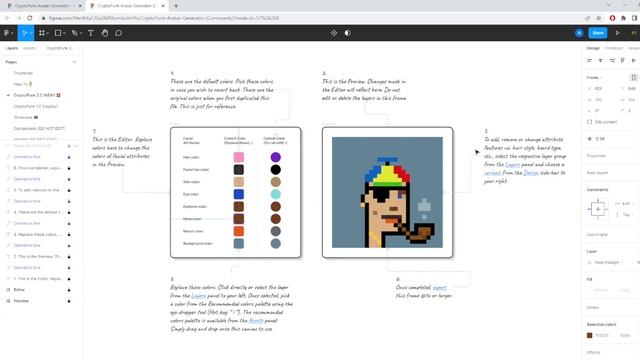The width and height of the screenshot is (640, 360).
Task: Click the Present play icon
Action: tap(618, 33)
